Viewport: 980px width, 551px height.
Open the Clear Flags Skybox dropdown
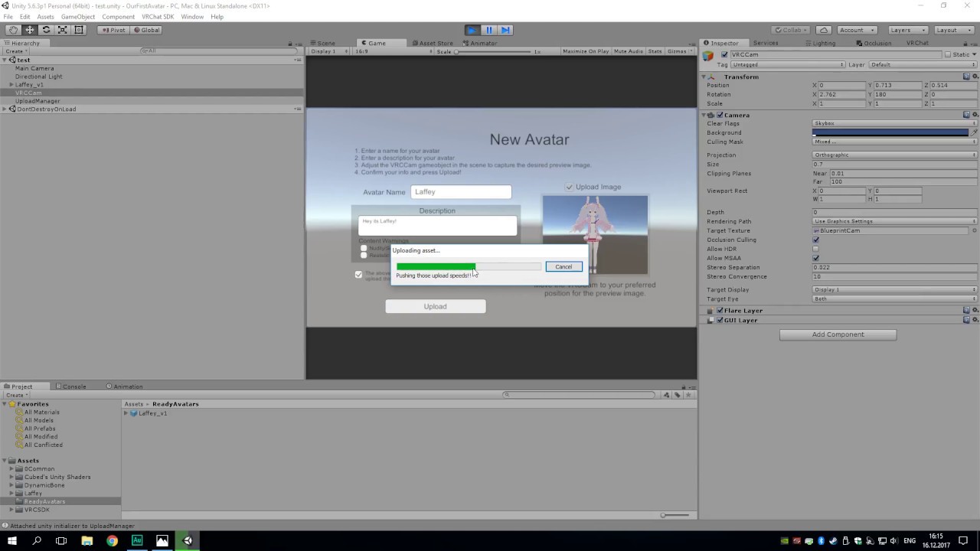(x=894, y=123)
